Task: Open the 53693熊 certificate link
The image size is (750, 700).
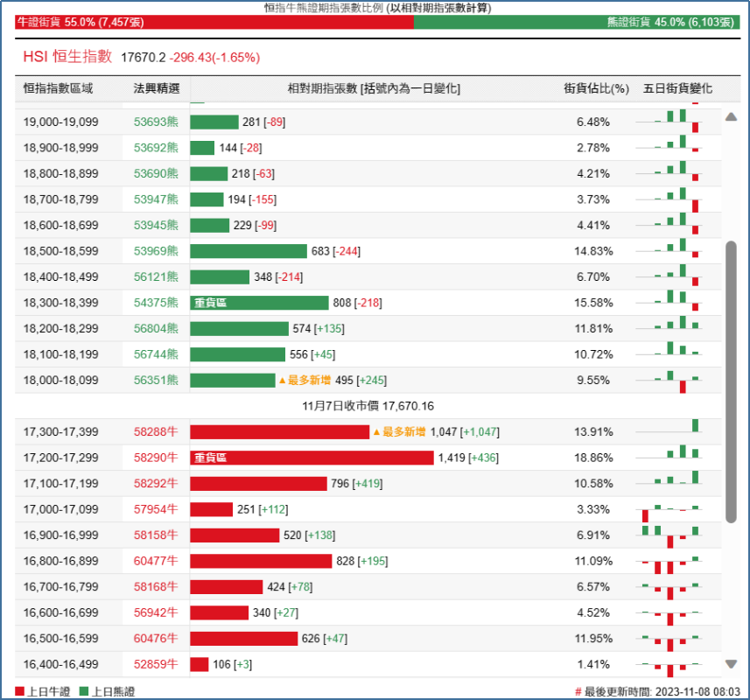Action: 156,122
